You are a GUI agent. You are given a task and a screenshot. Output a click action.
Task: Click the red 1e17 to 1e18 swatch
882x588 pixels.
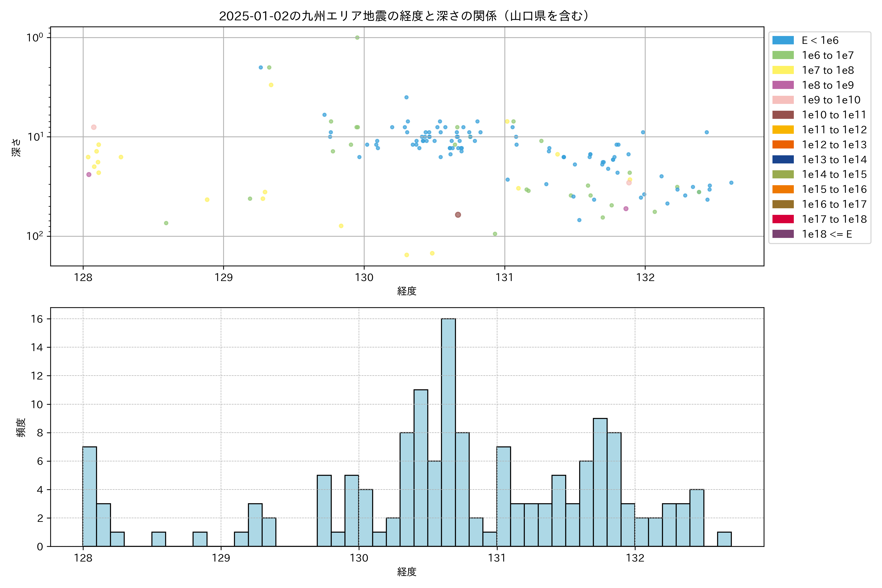[783, 219]
